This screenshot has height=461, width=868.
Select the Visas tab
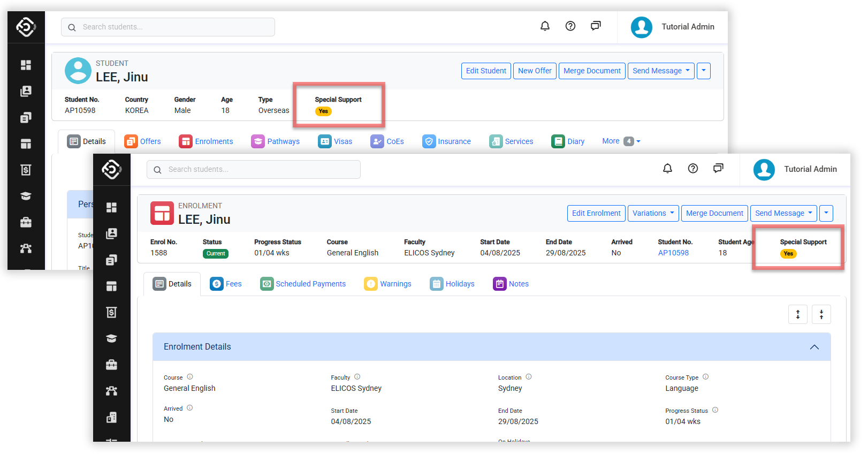(x=335, y=141)
